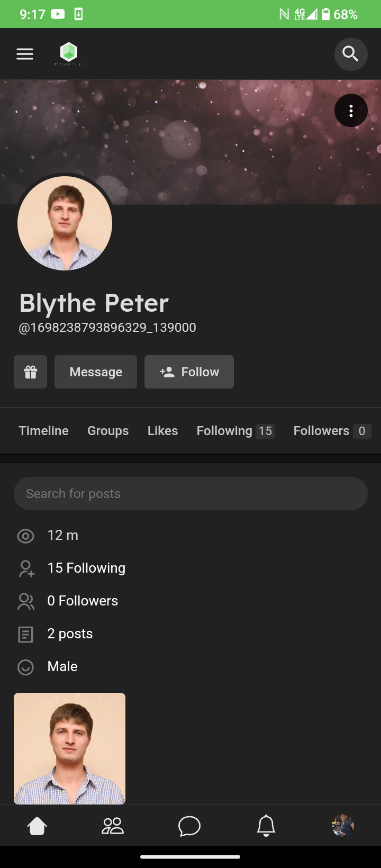Open the 15 Following list link
The image size is (381, 868).
(86, 568)
